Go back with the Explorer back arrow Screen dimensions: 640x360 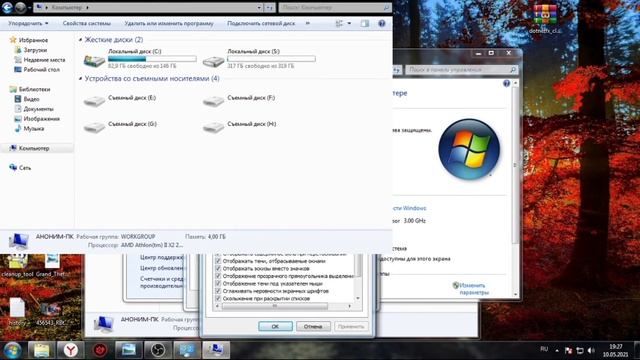(7, 7)
